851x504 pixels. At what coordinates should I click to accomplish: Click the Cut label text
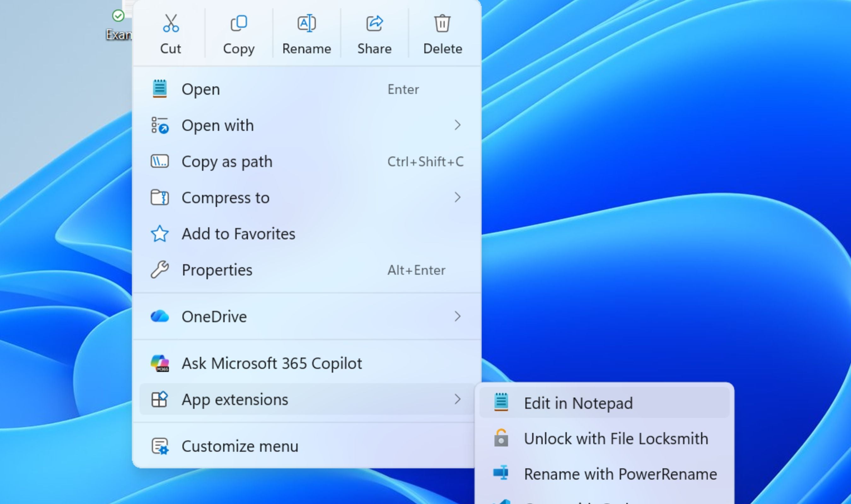[x=171, y=49]
